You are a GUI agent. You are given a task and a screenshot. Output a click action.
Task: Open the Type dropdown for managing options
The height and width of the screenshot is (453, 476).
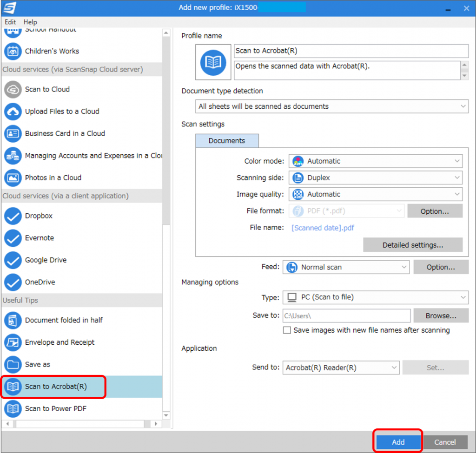point(376,297)
